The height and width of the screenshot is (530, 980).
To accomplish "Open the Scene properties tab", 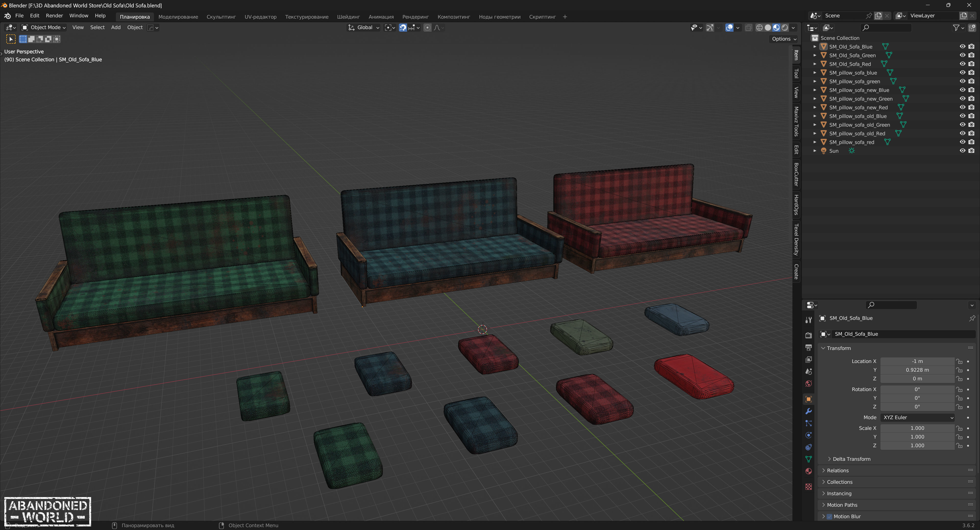I will tap(808, 372).
